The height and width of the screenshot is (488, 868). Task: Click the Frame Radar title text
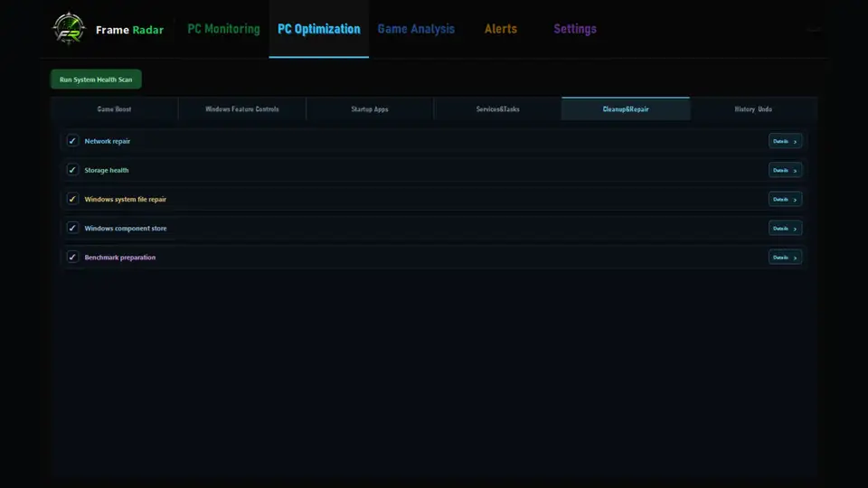point(129,30)
